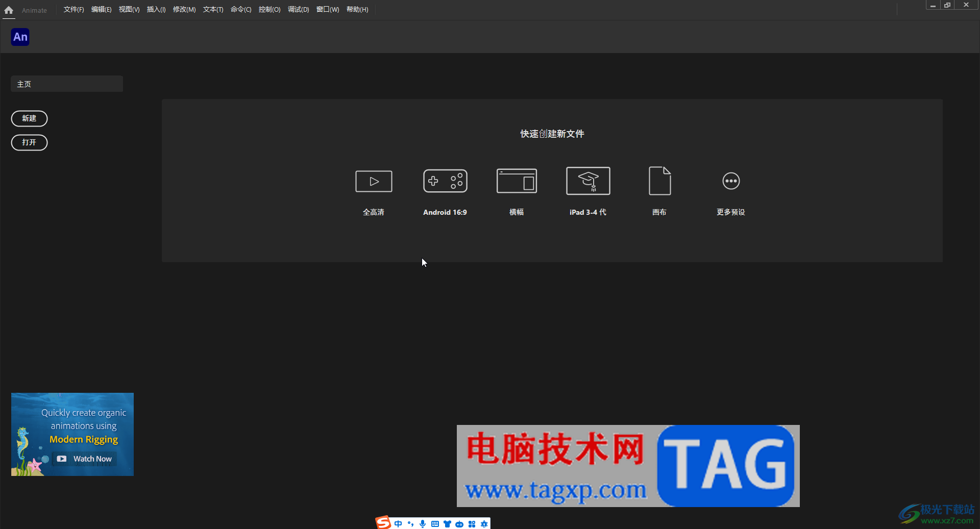The height and width of the screenshot is (529, 980).
Task: Close the Animate window
Action: pos(966,5)
